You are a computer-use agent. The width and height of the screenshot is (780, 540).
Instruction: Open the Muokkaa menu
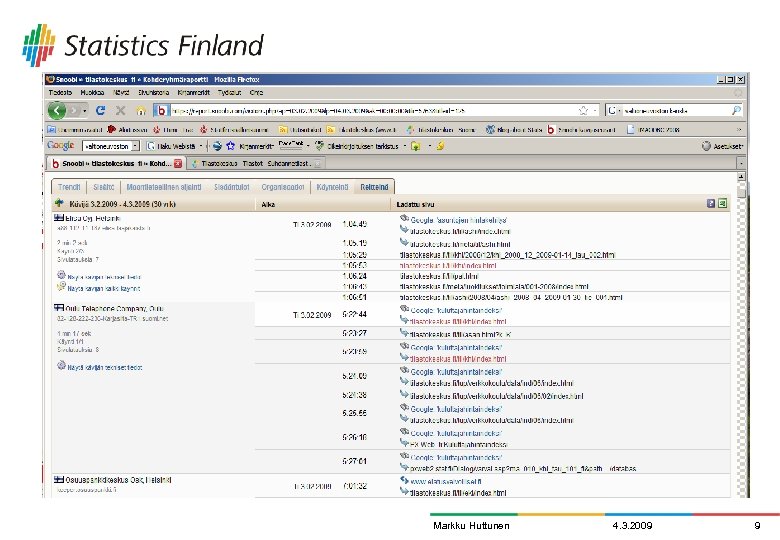click(x=92, y=92)
